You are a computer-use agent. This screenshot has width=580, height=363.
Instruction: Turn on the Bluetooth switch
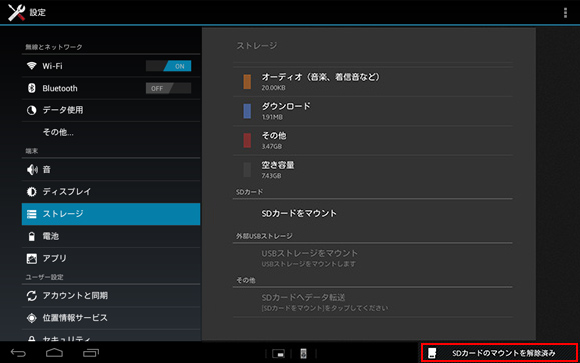point(168,88)
